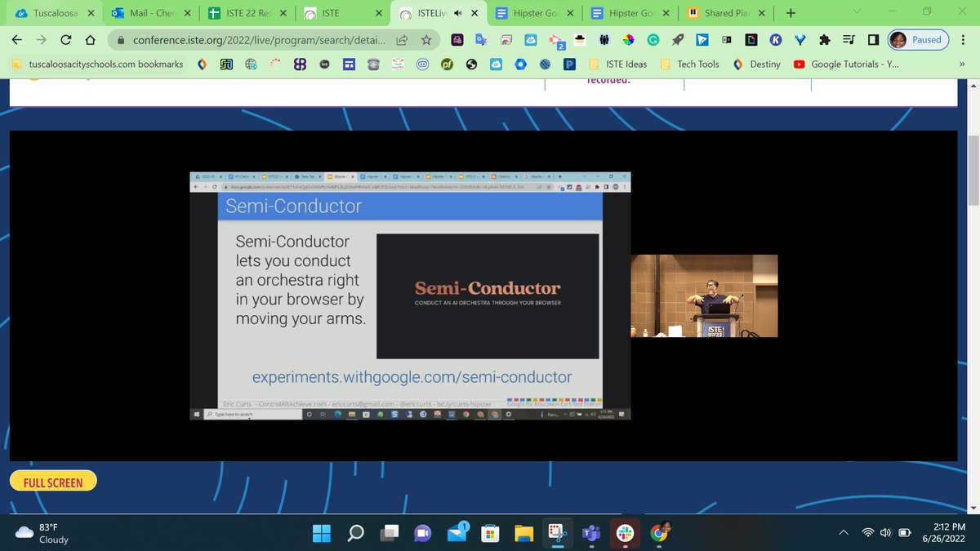The image size is (980, 551).
Task: Switch to the ISTE tab
Action: point(343,13)
